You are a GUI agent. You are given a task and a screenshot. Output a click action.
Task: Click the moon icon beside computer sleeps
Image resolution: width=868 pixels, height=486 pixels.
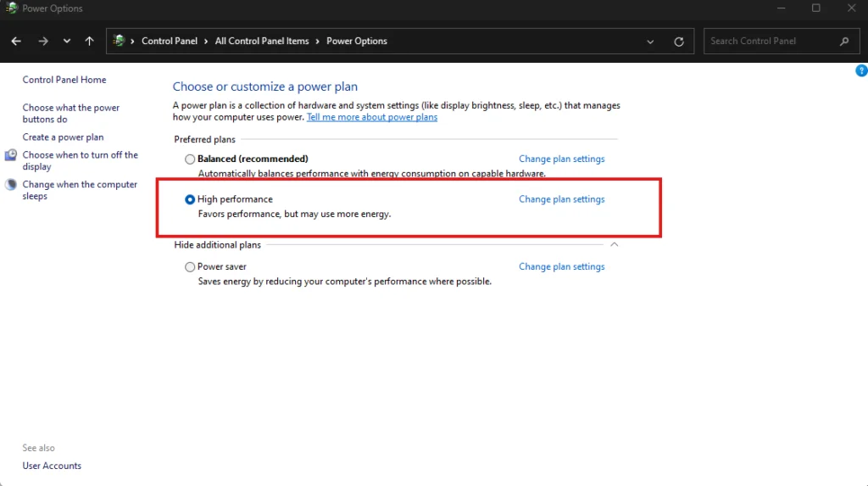click(10, 185)
